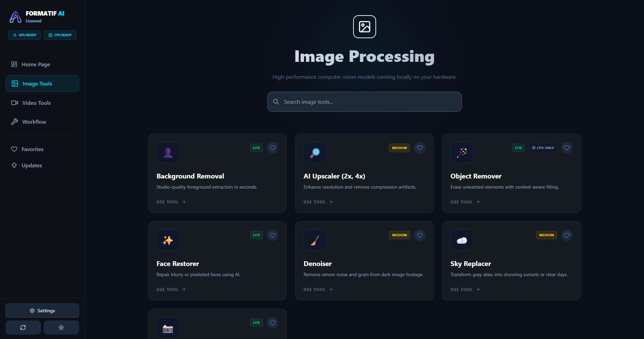644x339 pixels.
Task: Click LITE badge on the camera card
Action: point(256,323)
